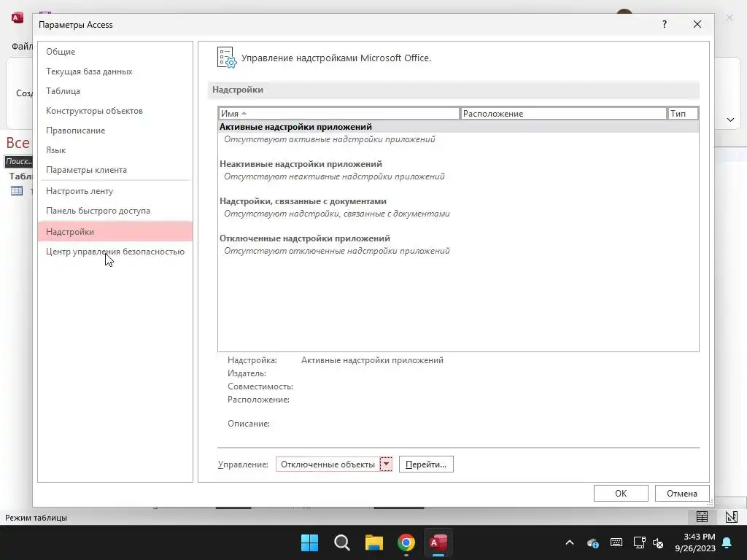Screen dimensions: 747x560
Task: Select Активные надстройки приложений group row
Action: 458,127
